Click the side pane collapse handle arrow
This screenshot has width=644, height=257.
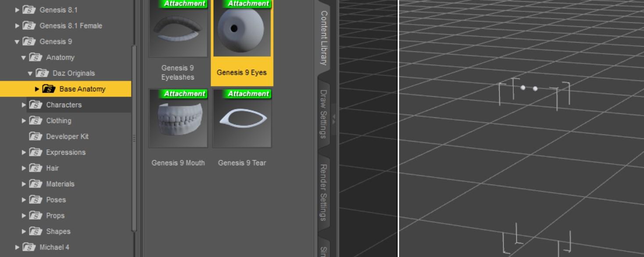pos(334,119)
